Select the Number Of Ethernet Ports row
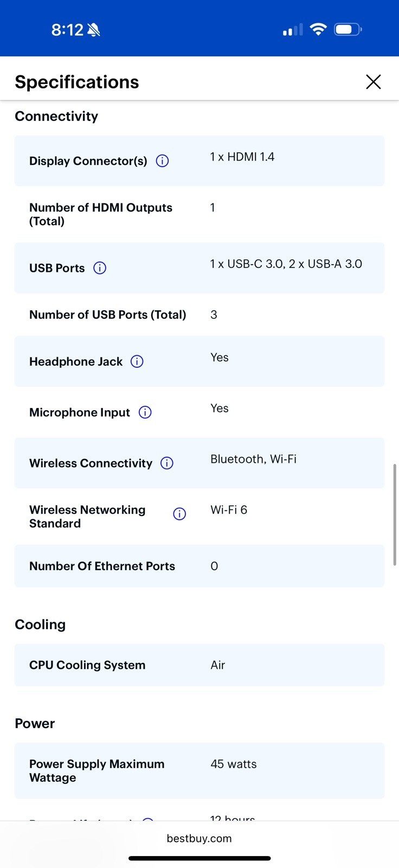The image size is (399, 868). click(x=200, y=566)
